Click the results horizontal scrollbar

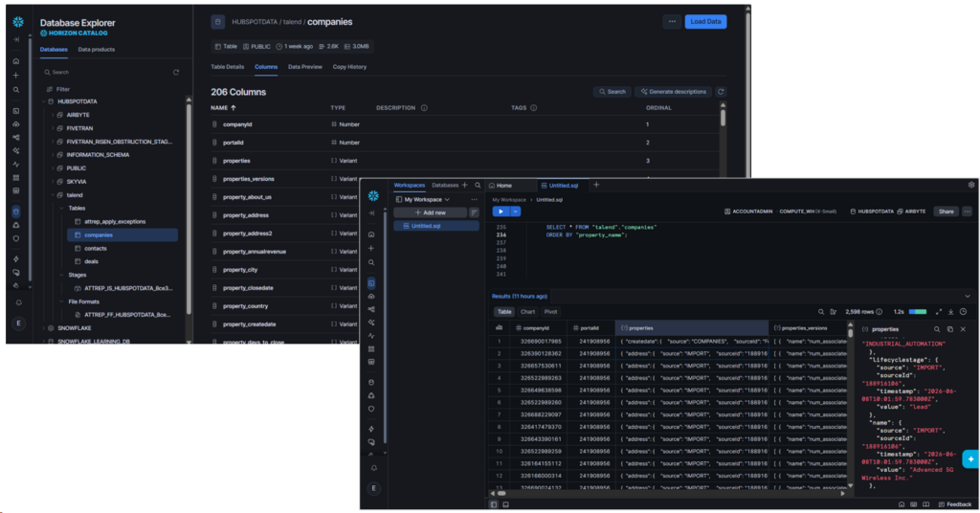coord(669,494)
